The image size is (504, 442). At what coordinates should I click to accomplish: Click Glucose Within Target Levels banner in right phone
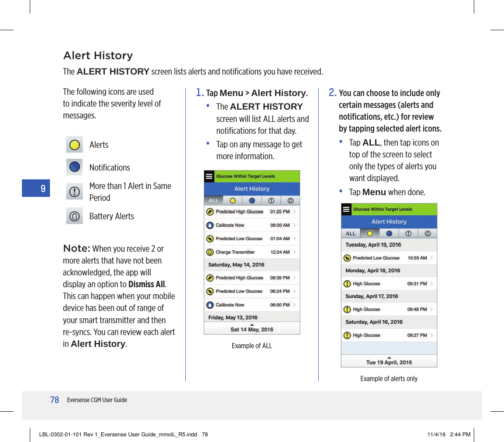tap(394, 210)
